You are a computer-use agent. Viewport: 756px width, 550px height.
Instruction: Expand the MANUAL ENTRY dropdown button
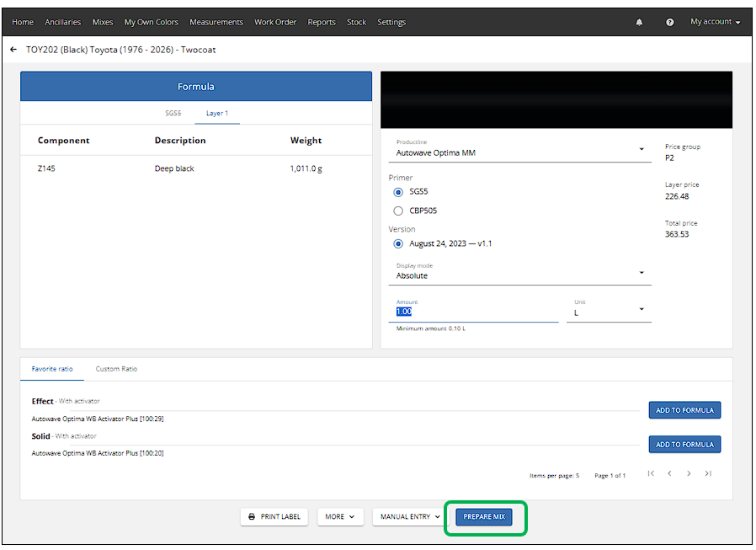tap(410, 516)
